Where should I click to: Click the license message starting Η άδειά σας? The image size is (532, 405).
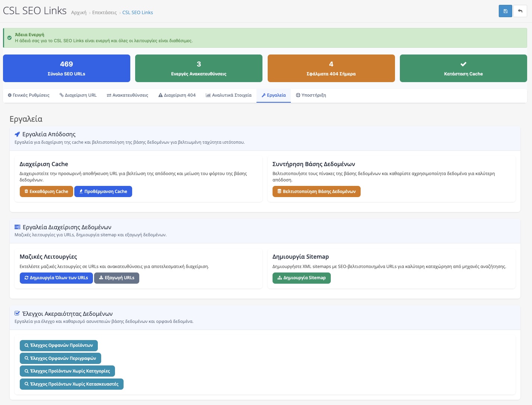104,41
